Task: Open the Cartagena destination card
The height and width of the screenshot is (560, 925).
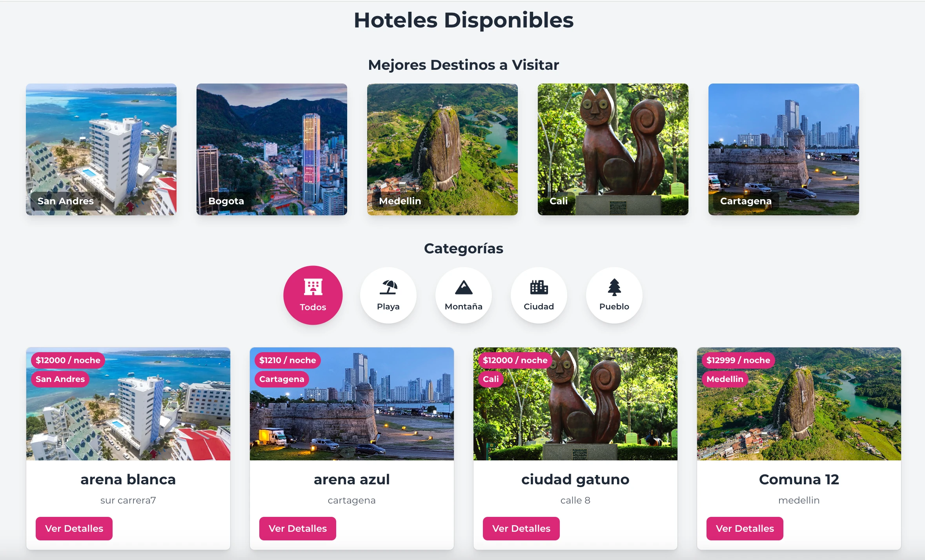Action: pyautogui.click(x=784, y=149)
